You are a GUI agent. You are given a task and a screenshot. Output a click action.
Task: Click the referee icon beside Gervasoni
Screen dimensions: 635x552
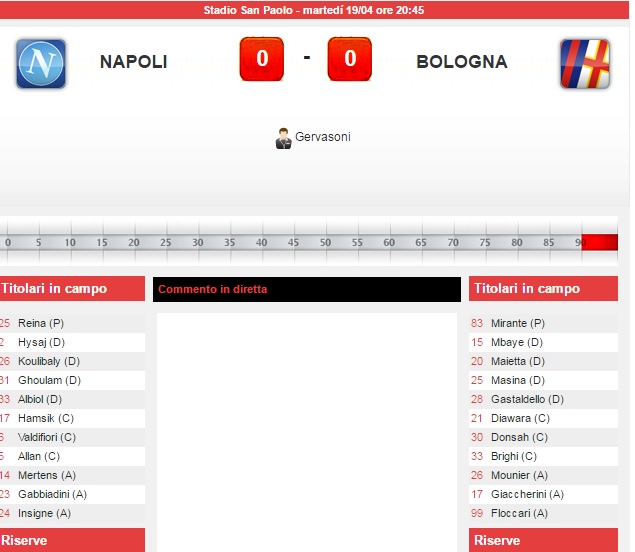[x=283, y=138]
